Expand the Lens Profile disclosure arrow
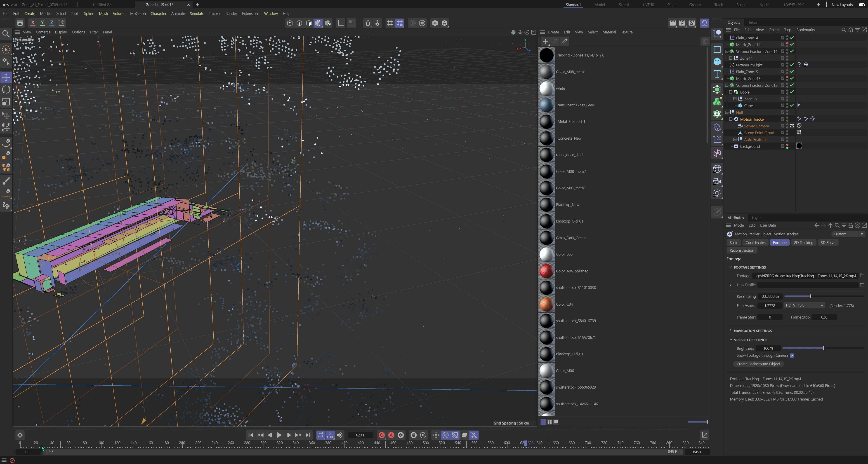Viewport: 868px width, 464px height. point(731,285)
